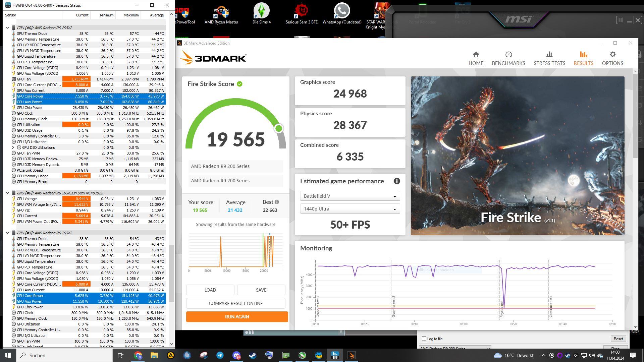This screenshot has width=644, height=362.
Task: Switch to the RESULTS tab
Action: 583,58
